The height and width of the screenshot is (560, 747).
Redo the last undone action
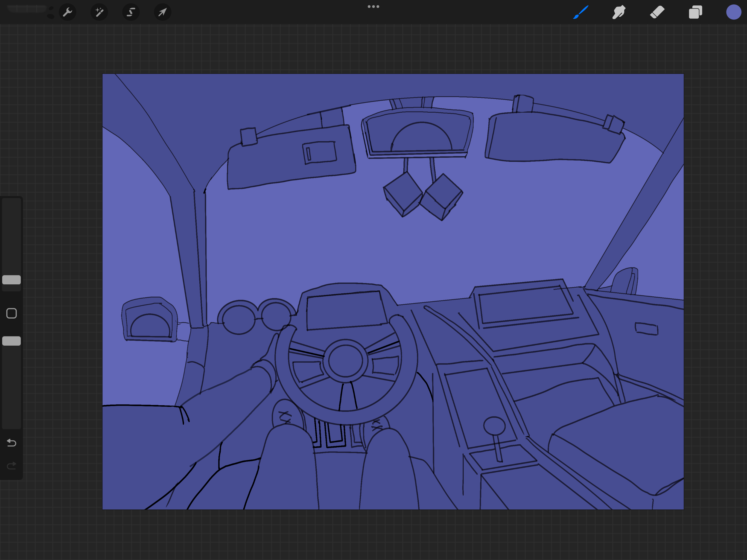click(x=11, y=466)
